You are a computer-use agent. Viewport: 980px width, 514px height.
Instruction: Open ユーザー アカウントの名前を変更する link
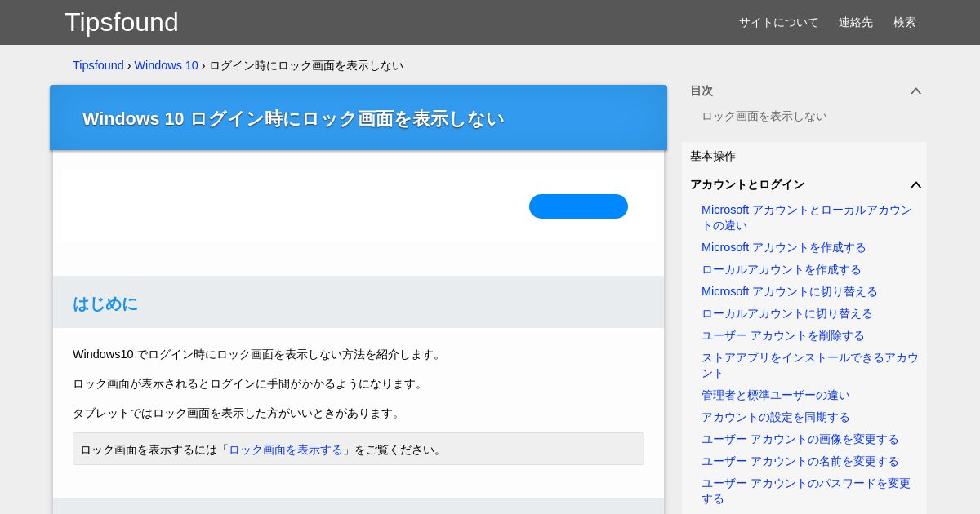point(800,461)
